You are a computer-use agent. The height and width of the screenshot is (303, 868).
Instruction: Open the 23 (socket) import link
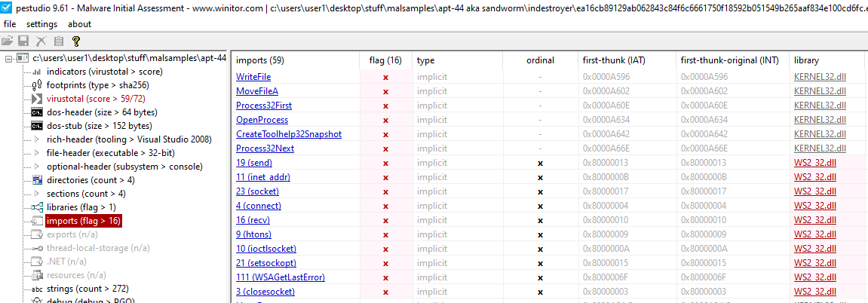click(257, 192)
